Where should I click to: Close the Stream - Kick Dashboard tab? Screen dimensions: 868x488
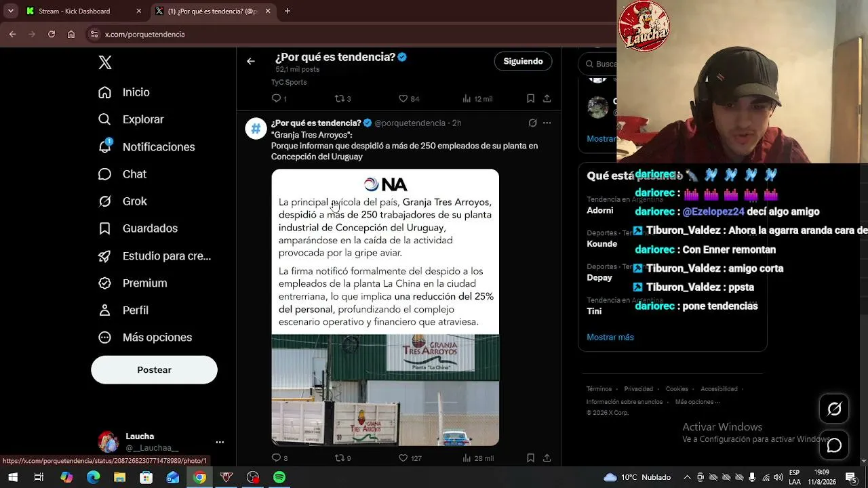click(x=139, y=11)
